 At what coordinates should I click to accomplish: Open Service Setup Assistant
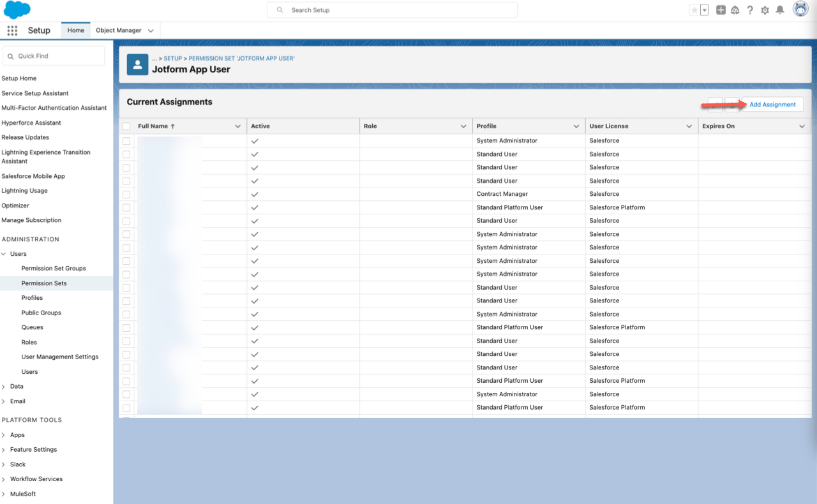click(35, 93)
